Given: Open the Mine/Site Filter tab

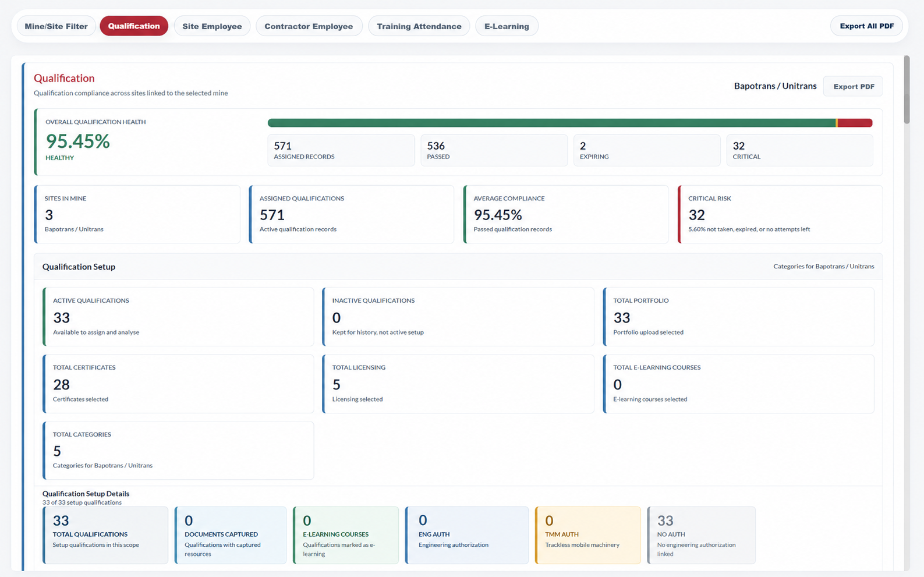Looking at the screenshot, I should pos(56,26).
